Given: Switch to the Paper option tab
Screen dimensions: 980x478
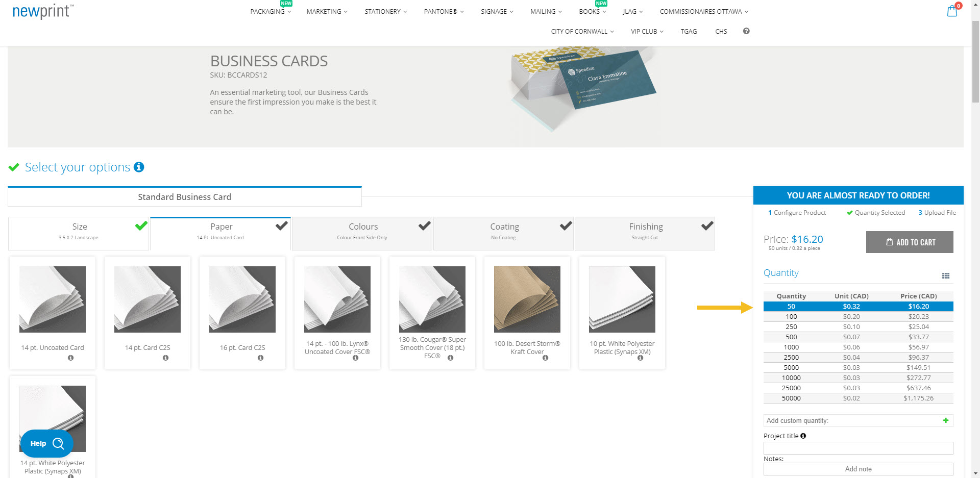Looking at the screenshot, I should 220,233.
